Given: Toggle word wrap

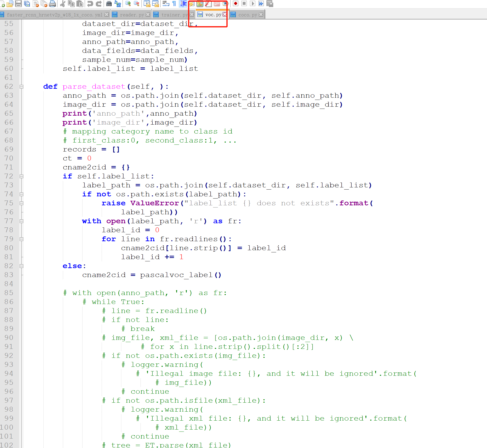Looking at the screenshot, I should pos(166,4).
